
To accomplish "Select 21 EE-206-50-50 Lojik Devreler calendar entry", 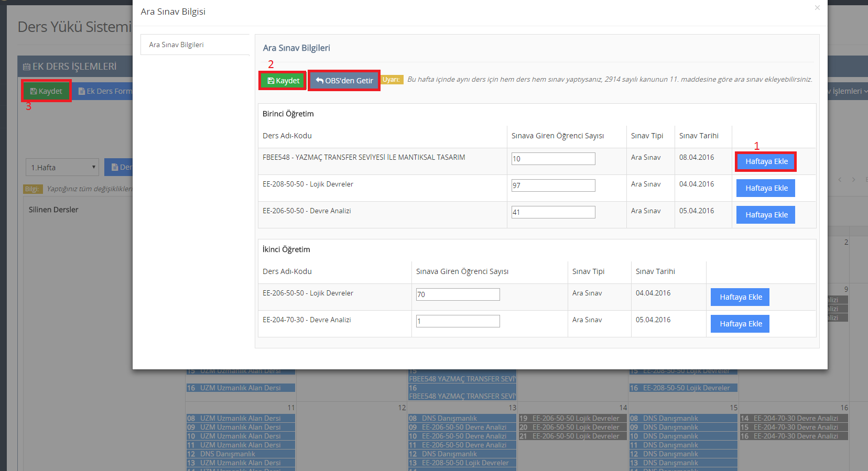I will point(573,436).
